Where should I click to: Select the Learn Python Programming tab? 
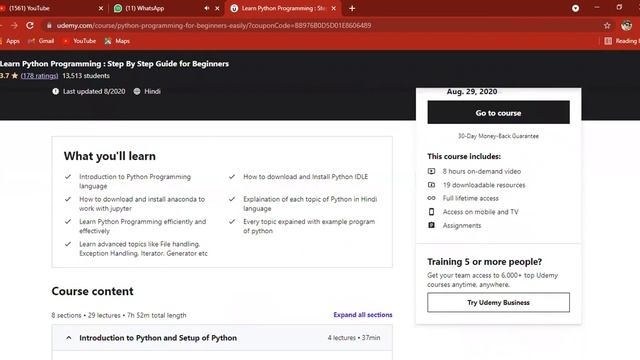[x=282, y=8]
